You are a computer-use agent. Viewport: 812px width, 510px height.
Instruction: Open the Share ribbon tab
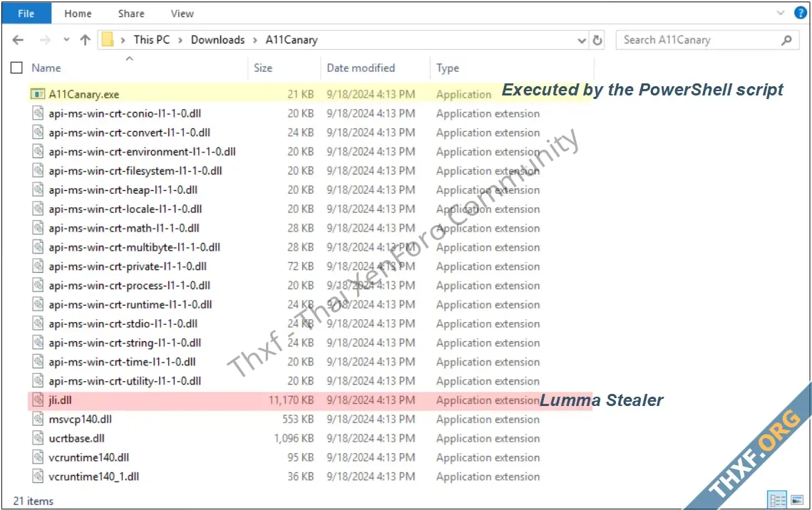(131, 14)
